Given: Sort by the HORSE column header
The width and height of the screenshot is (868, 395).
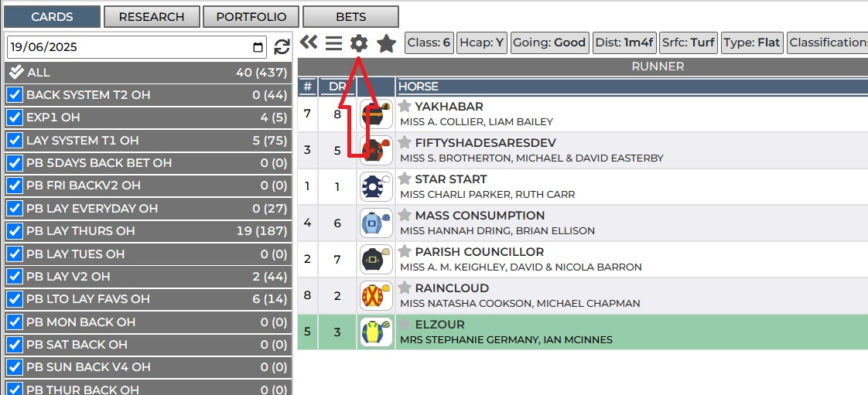Looking at the screenshot, I should [631, 87].
